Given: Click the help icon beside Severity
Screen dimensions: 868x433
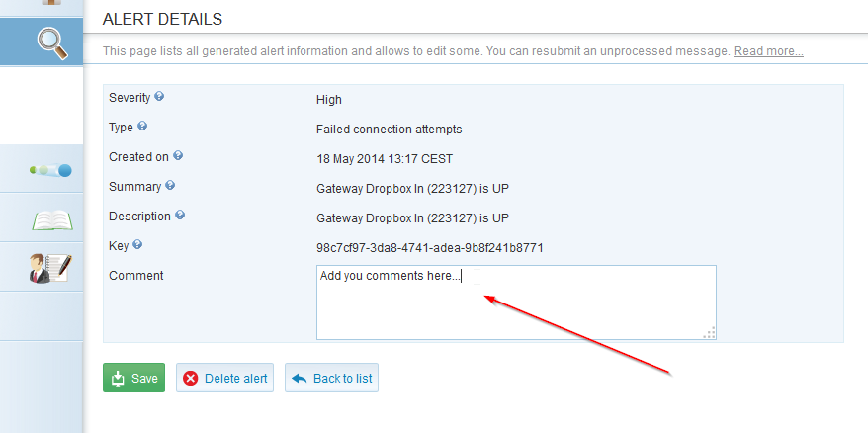Looking at the screenshot, I should [159, 97].
